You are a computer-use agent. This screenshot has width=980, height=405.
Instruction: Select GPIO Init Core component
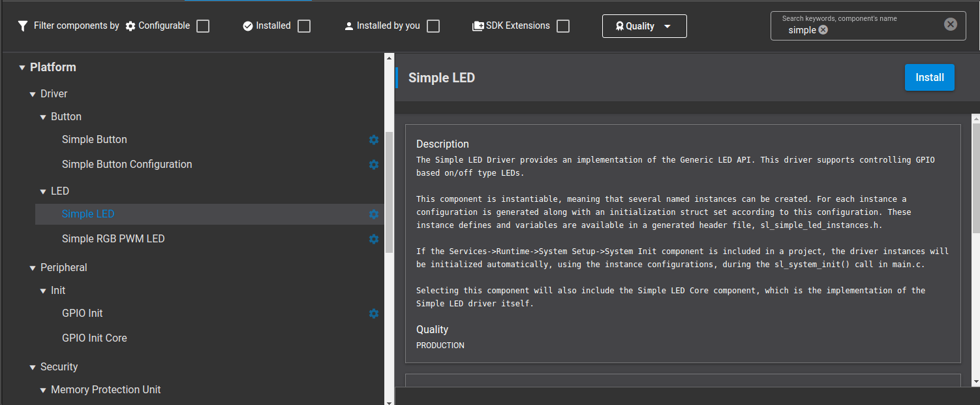[x=95, y=338]
